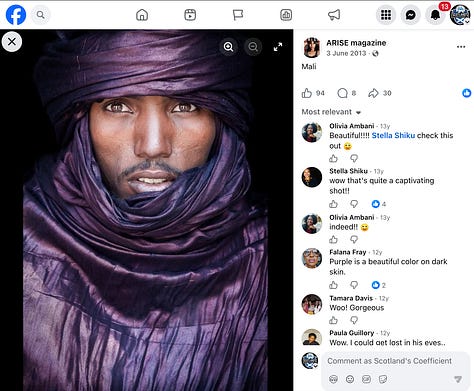View 4 reactions on Stella Shiku's comment
The width and height of the screenshot is (474, 391).
[379, 204]
